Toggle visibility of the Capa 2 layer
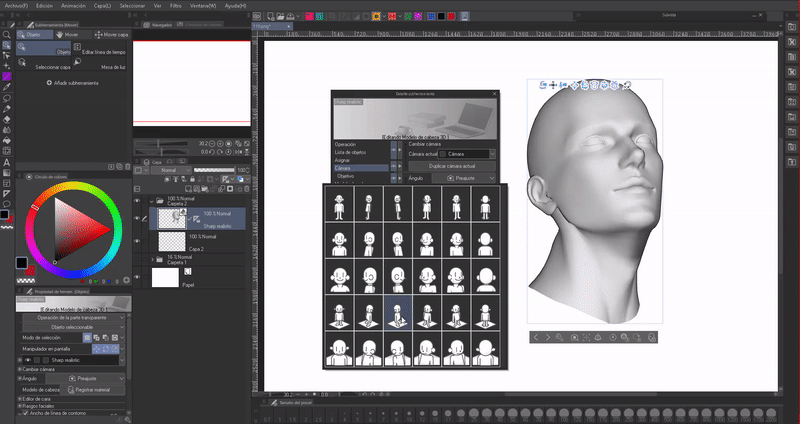 pyautogui.click(x=138, y=242)
